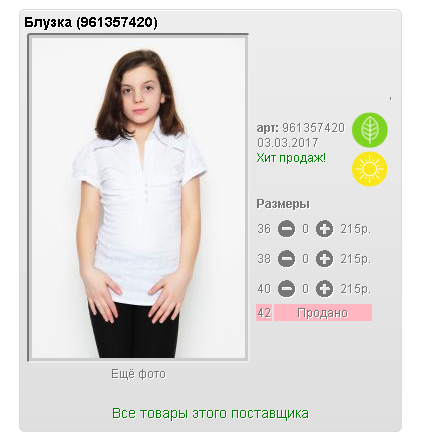
Task: Open the 'Ещё фото' link
Action: [138, 374]
